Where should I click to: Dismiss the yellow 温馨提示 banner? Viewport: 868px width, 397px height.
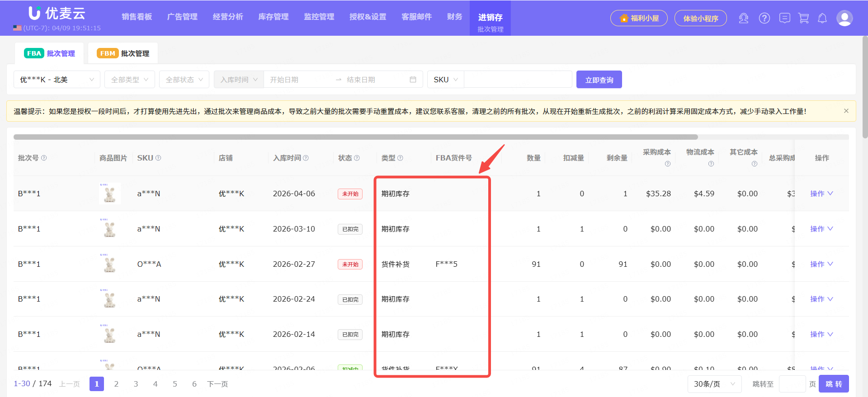point(846,111)
